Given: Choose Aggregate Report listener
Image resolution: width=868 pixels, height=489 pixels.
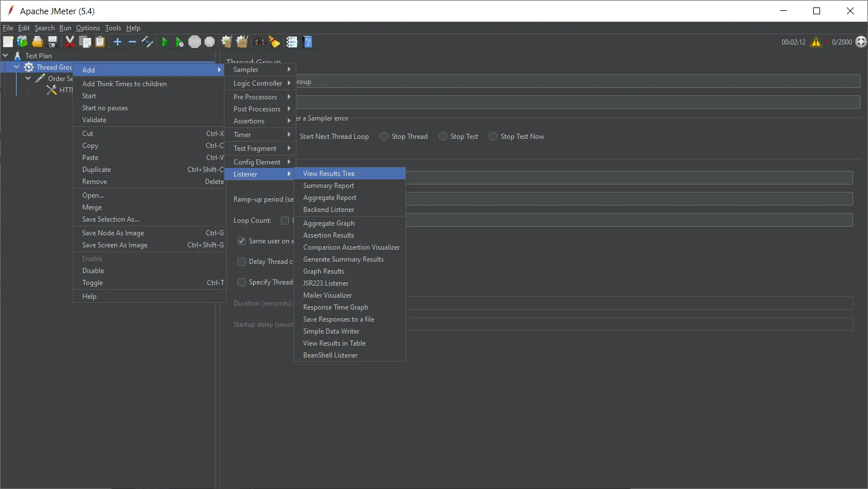Looking at the screenshot, I should point(349,198).
